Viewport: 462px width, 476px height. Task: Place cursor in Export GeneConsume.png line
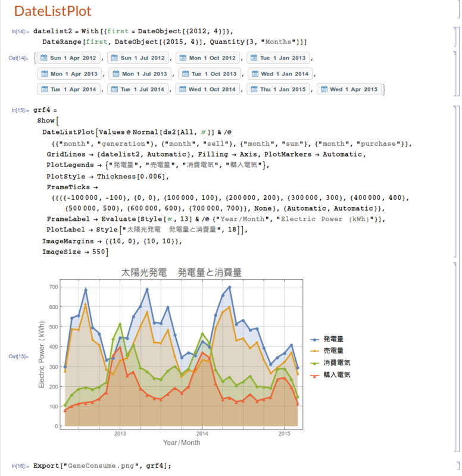point(102,466)
